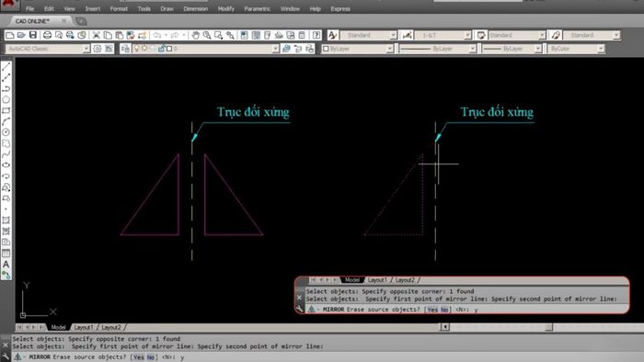Select the Multiline Text tool
Screen dimensions: 644x362
tap(6, 265)
